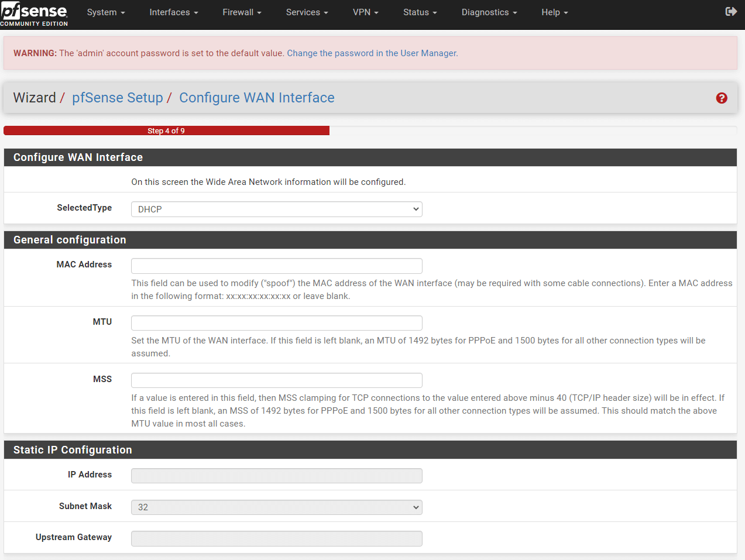Open the Interfaces menu

pyautogui.click(x=174, y=12)
